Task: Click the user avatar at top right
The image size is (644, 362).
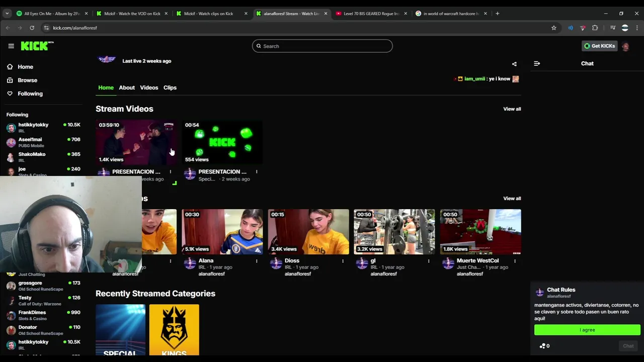Action: [625, 46]
